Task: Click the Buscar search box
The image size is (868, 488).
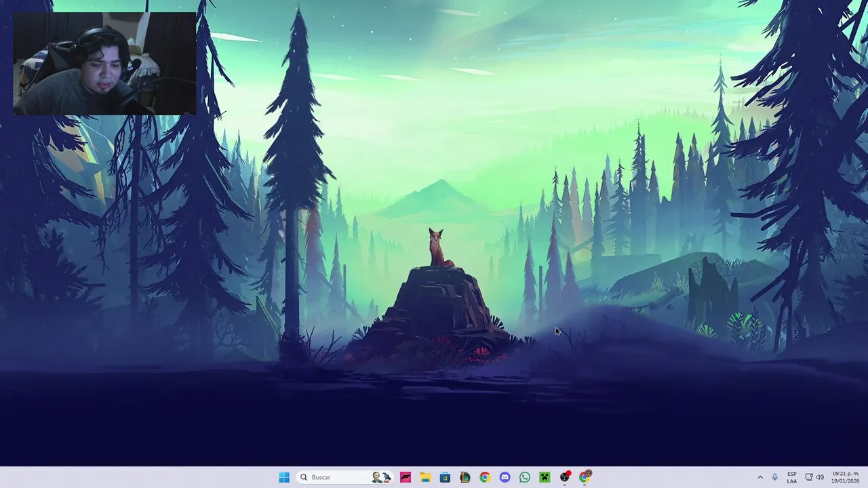Action: pos(346,477)
